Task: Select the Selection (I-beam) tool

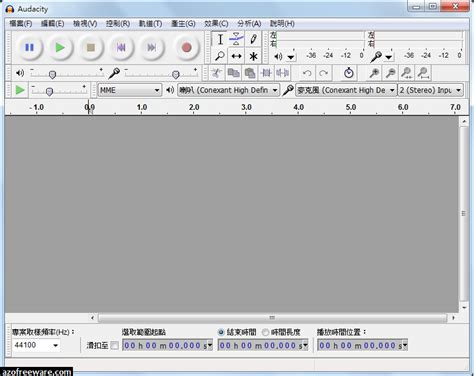Action: tap(220, 39)
